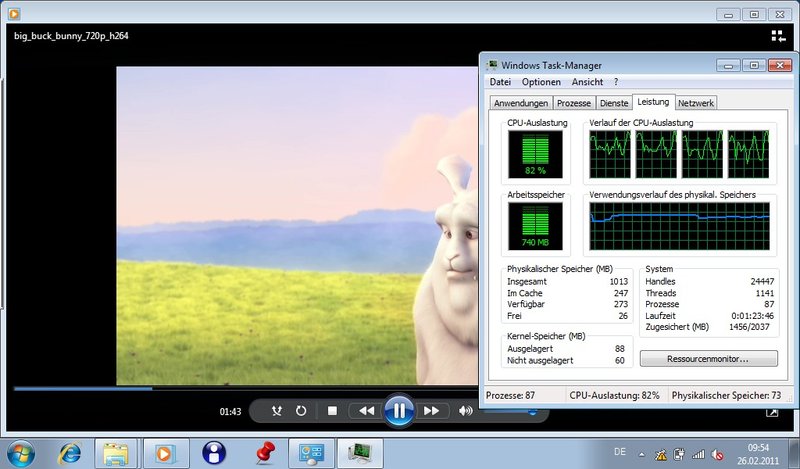Image resolution: width=800 pixels, height=469 pixels.
Task: Click the seek bar of the video
Action: coord(246,389)
